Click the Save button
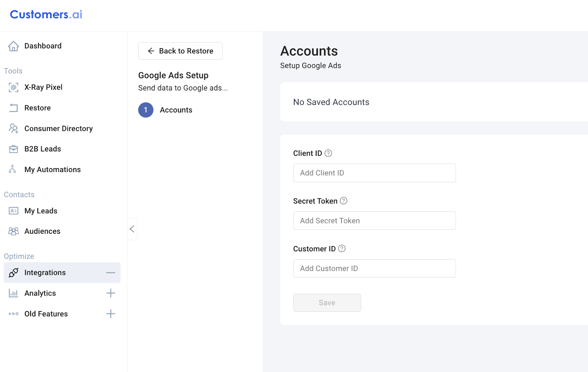This screenshot has width=588, height=372. pos(327,303)
